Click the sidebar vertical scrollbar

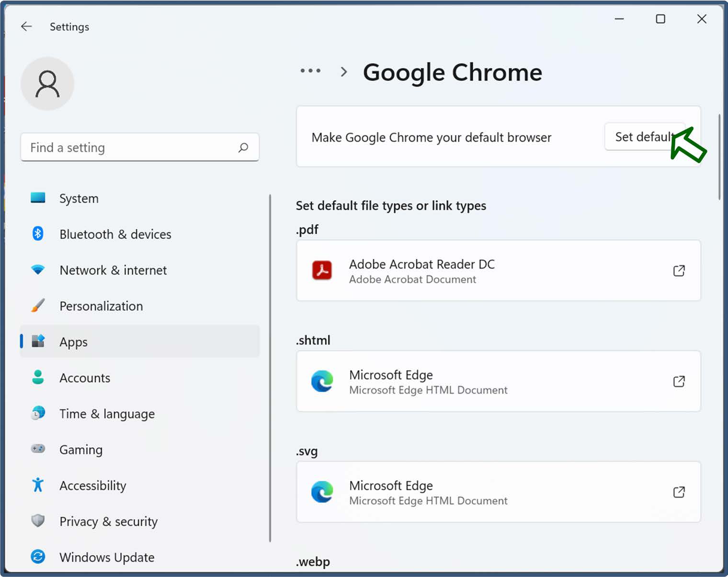(x=270, y=368)
